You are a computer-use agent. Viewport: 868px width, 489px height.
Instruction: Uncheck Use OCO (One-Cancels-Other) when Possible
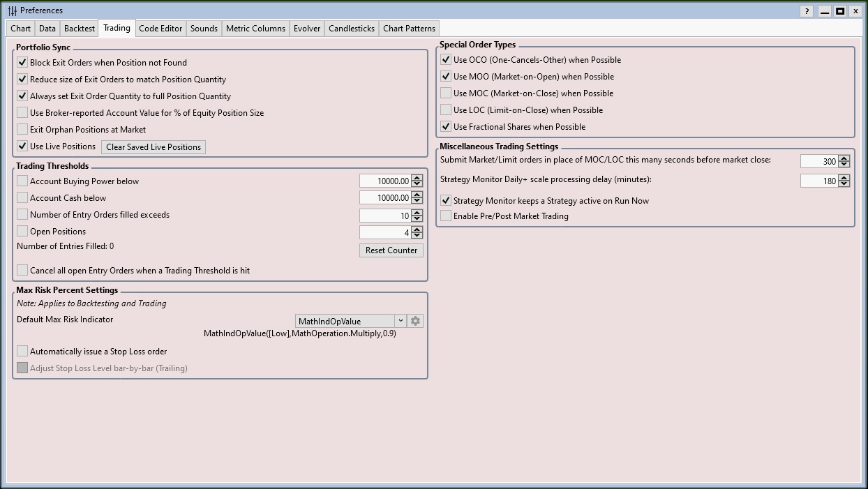[x=446, y=60]
